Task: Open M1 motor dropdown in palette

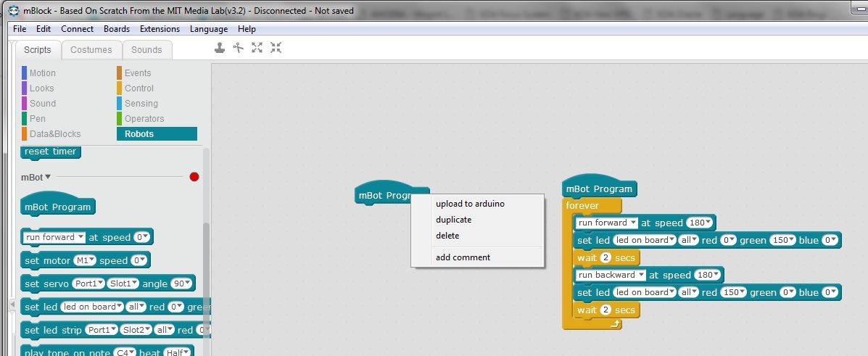Action: (x=85, y=260)
